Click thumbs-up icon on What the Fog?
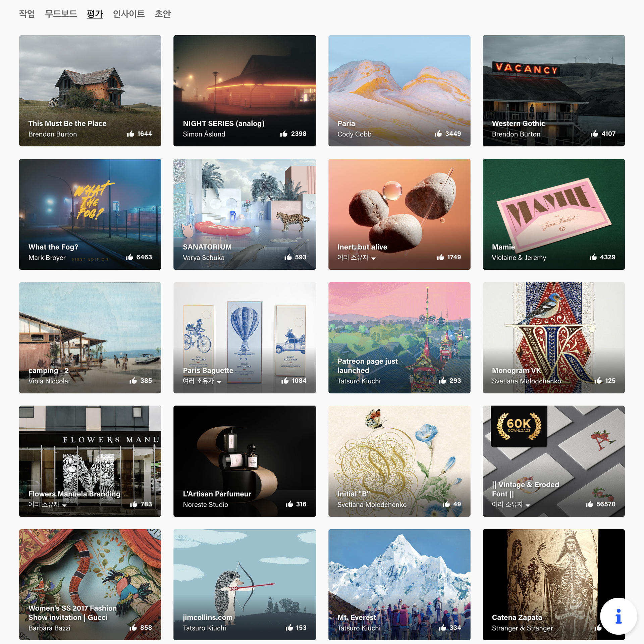Image resolution: width=644 pixels, height=644 pixels. [129, 257]
